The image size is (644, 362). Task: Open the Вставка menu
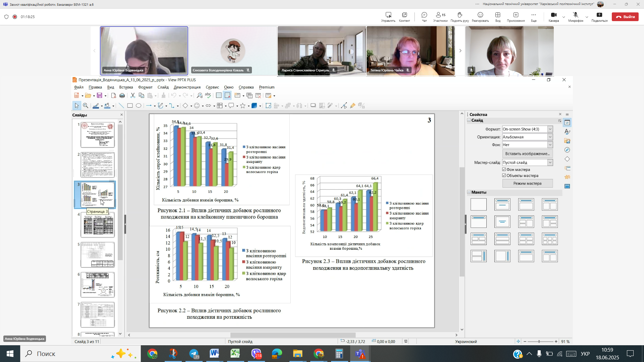tap(126, 87)
